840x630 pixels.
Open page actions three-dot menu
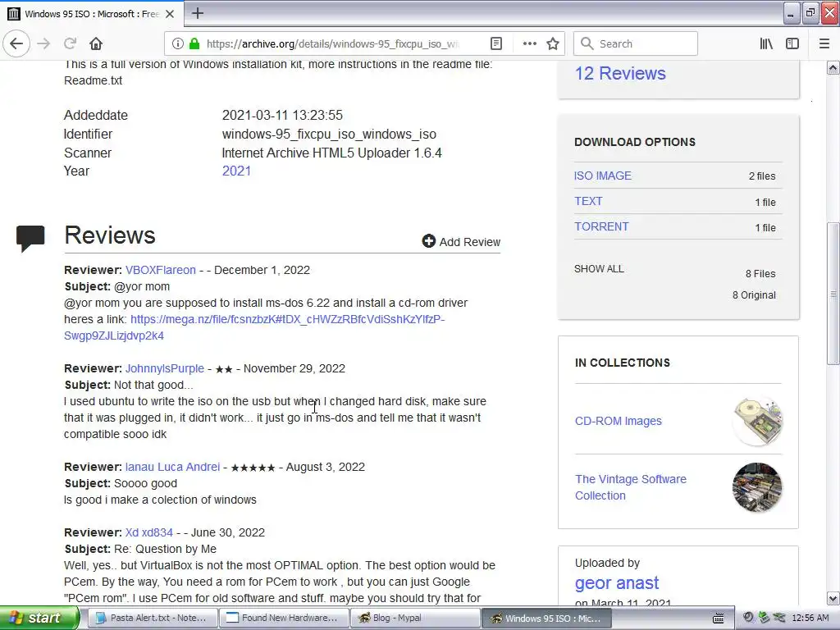529,43
